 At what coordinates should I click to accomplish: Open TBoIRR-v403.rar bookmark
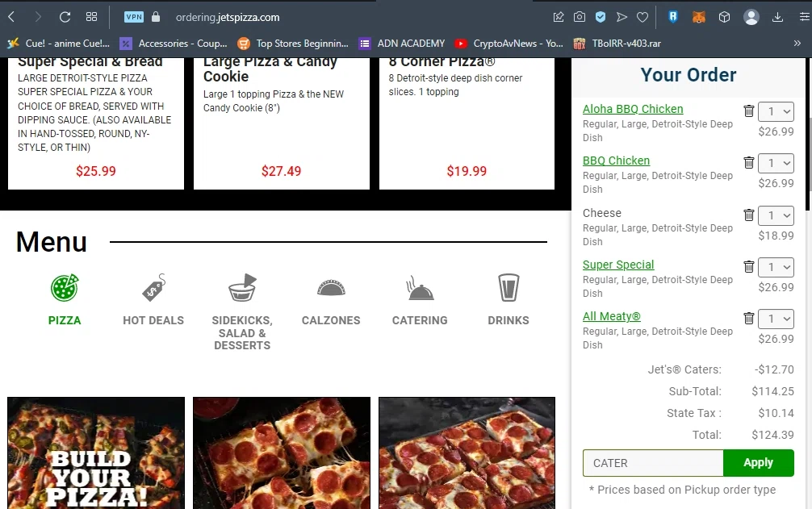(x=617, y=44)
